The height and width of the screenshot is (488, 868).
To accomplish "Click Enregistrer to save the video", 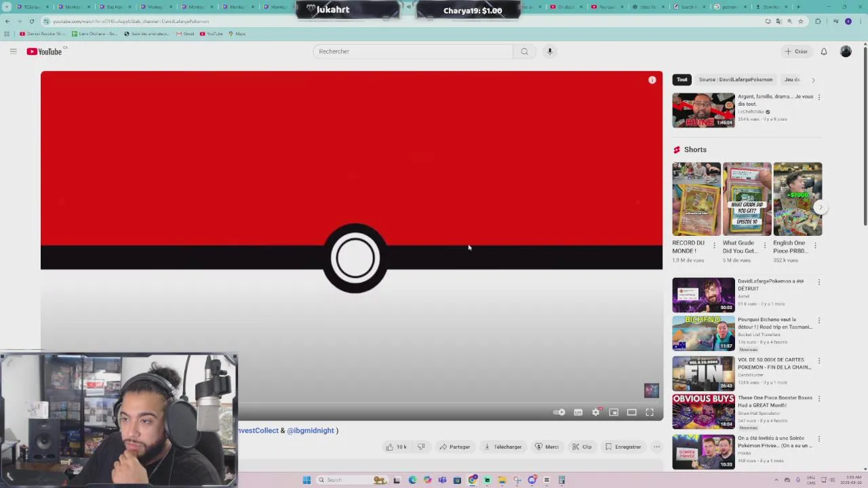I will 623,447.
